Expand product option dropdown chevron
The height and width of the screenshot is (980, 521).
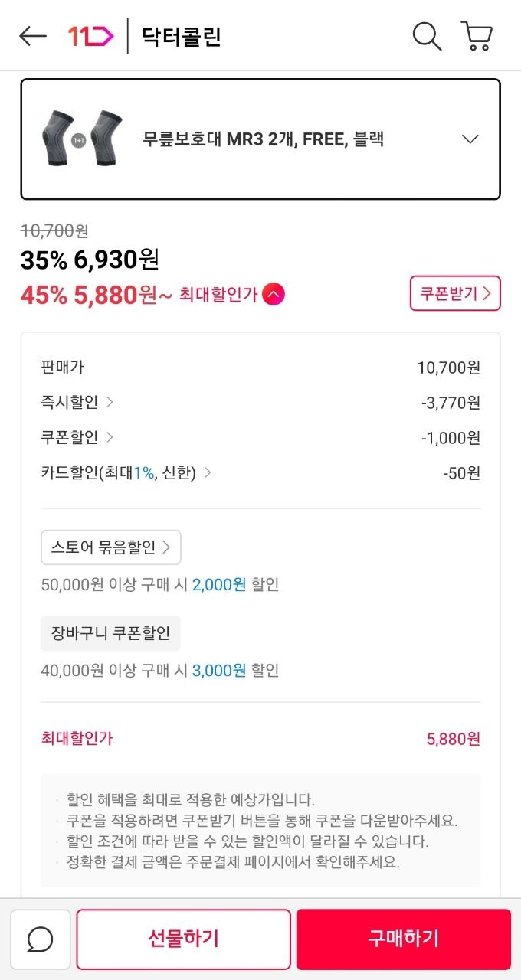(x=470, y=139)
